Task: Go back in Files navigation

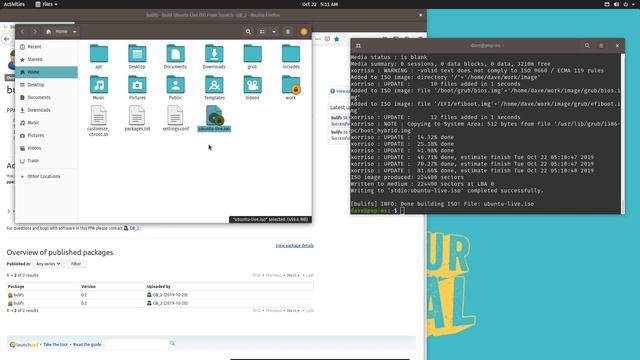Action: (22, 31)
